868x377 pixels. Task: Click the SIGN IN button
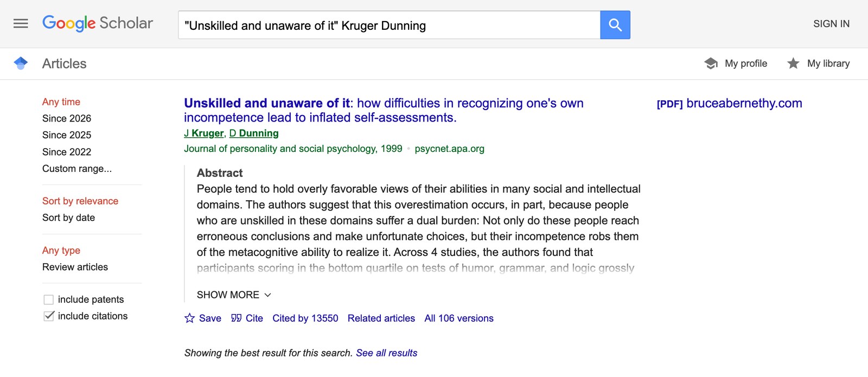click(x=831, y=24)
